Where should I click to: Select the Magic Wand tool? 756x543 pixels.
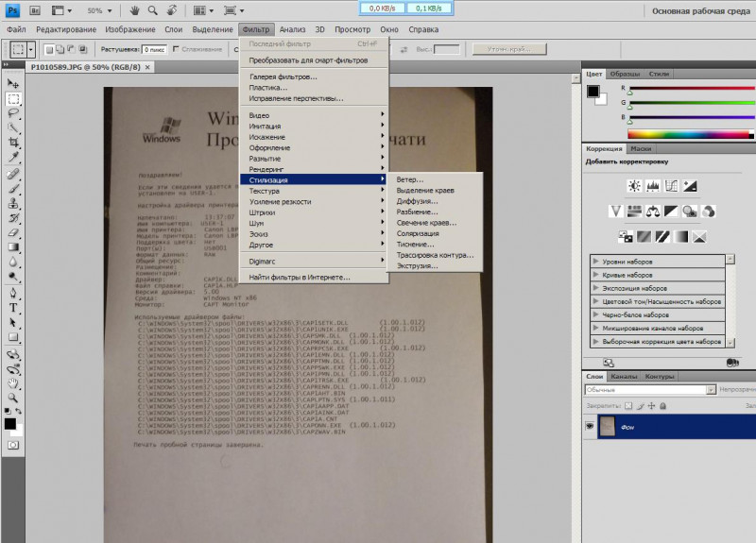click(x=13, y=128)
